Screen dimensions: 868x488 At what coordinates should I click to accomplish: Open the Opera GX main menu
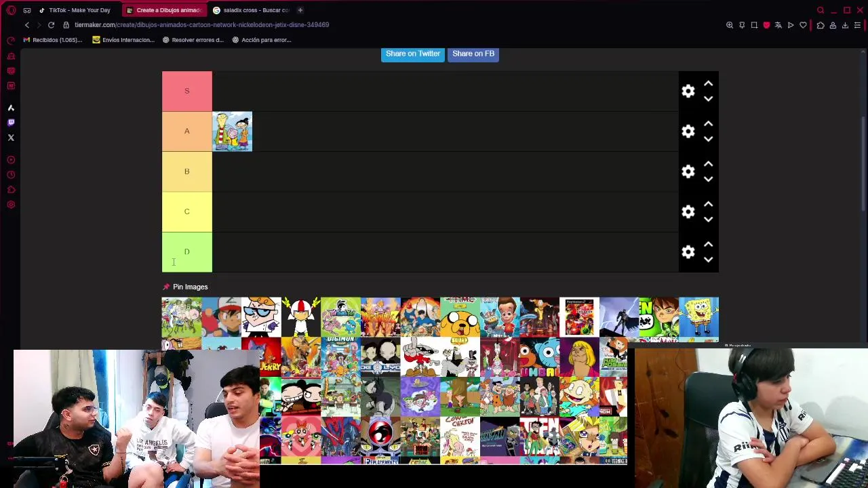point(11,10)
